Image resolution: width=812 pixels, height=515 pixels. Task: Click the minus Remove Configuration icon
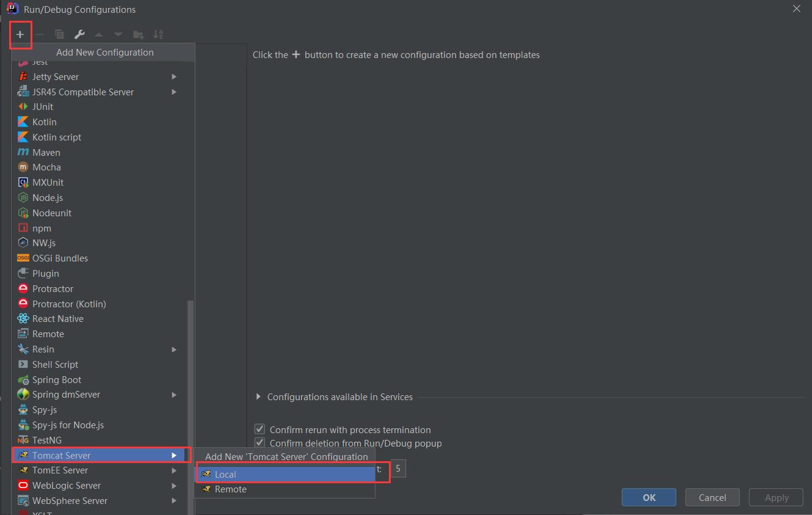[x=40, y=35]
